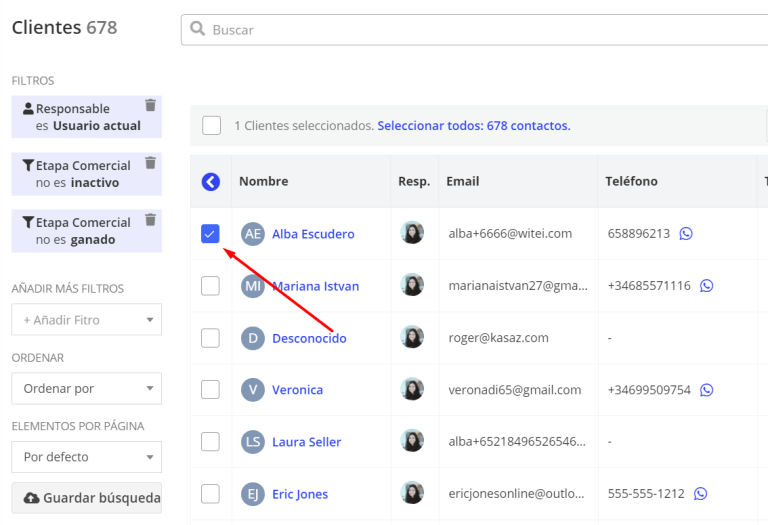Click the Etapa Comercial no es ganado filter
768x525 pixels.
point(87,231)
